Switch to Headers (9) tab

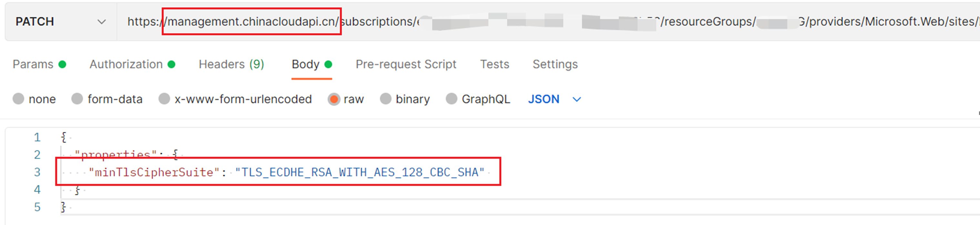click(231, 64)
